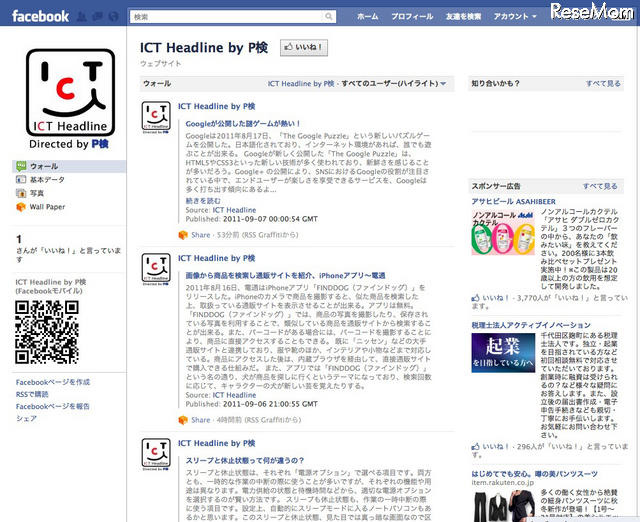Click Share on the 53分前 post
The height and width of the screenshot is (522, 640).
tap(200, 235)
